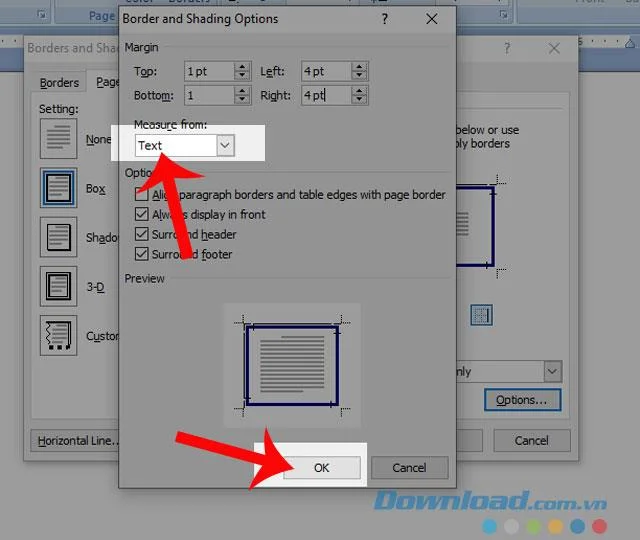Select the Box border setting icon
The width and height of the screenshot is (640, 540).
(58, 188)
